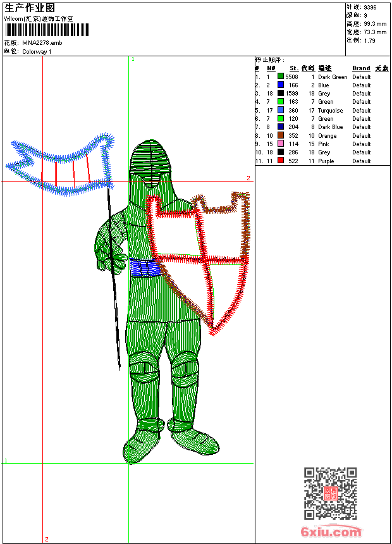Open the 6xiu.com watermark link
The height and width of the screenshot is (544, 392).
point(331,531)
